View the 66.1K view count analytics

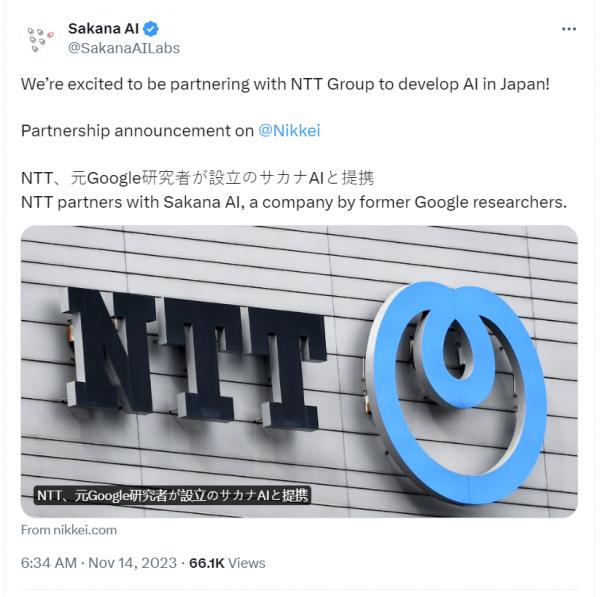tap(206, 563)
